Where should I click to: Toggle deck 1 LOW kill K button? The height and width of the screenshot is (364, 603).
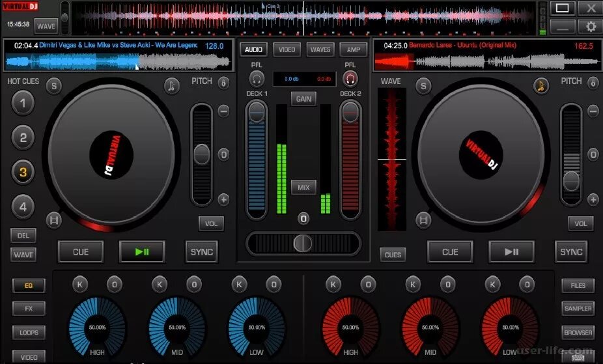point(239,285)
